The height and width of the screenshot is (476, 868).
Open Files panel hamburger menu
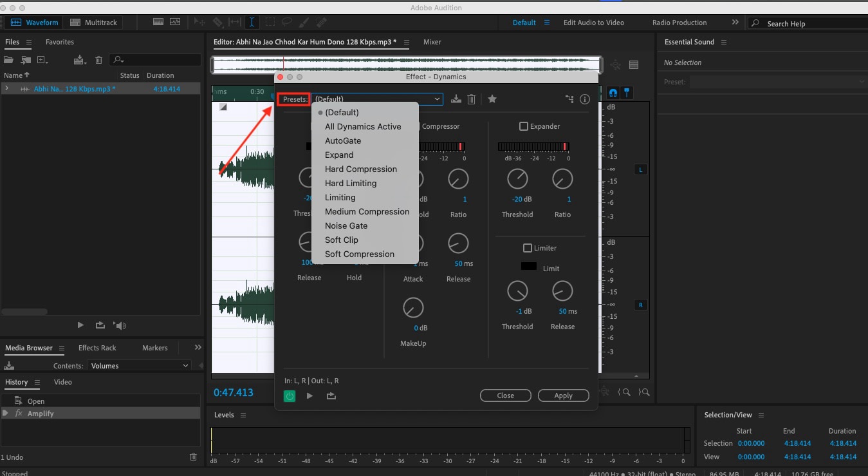coord(29,42)
